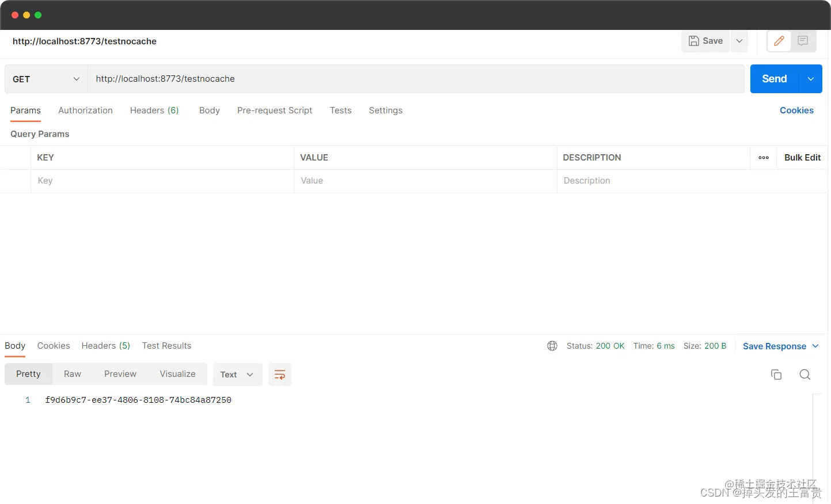Viewport: 831px width, 504px height.
Task: Open the Tests tab
Action: coord(341,110)
